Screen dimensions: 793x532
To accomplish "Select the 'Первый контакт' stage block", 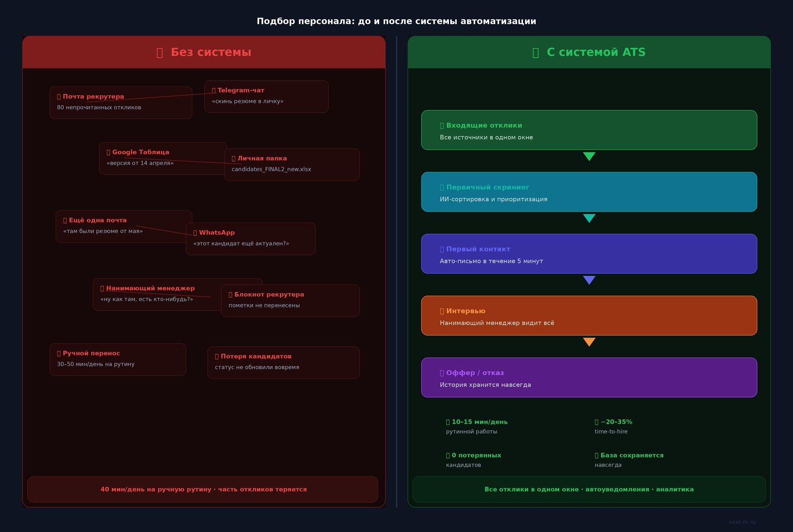I will [589, 254].
